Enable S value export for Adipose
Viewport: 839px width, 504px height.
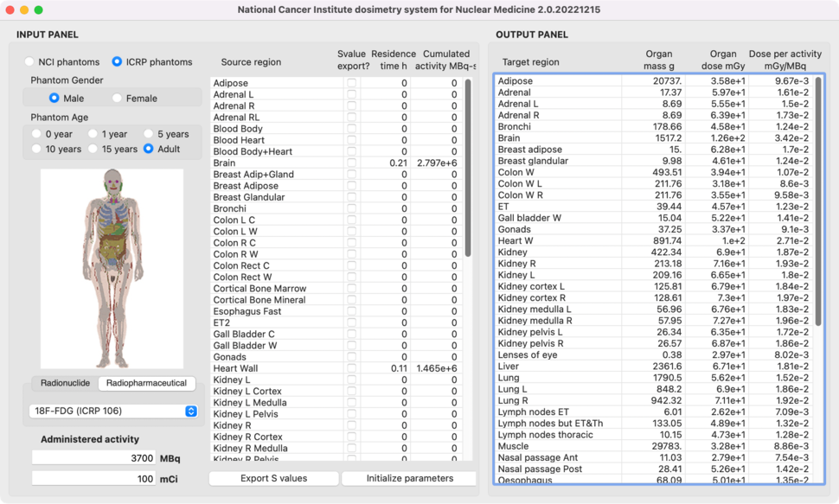pos(352,83)
